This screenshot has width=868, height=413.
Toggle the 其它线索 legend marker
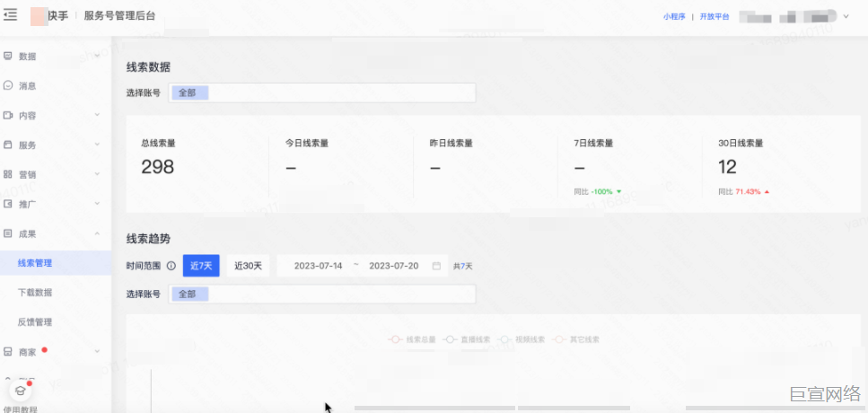tap(559, 339)
